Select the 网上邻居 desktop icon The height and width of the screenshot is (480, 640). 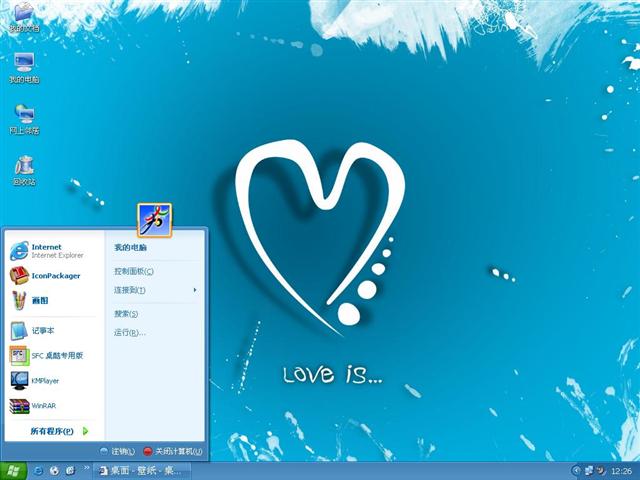24,119
